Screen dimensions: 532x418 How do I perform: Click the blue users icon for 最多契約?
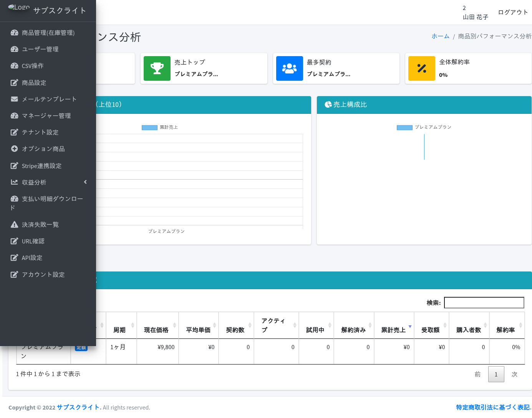(289, 68)
